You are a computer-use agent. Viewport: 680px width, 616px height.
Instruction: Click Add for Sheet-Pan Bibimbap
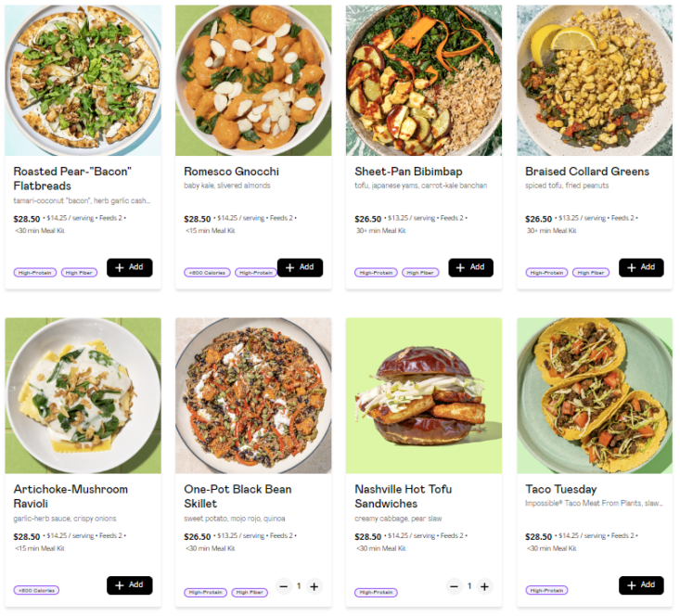pos(470,267)
